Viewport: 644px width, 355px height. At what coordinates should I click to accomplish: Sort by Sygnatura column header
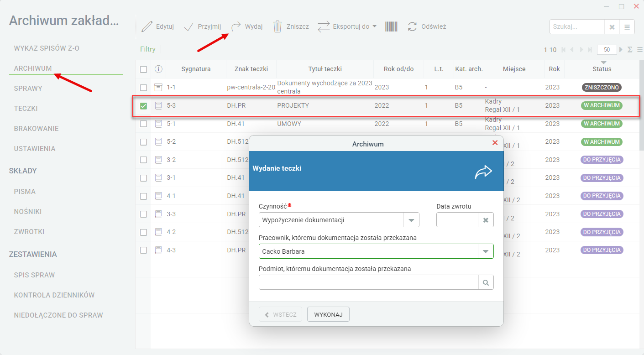pyautogui.click(x=196, y=69)
